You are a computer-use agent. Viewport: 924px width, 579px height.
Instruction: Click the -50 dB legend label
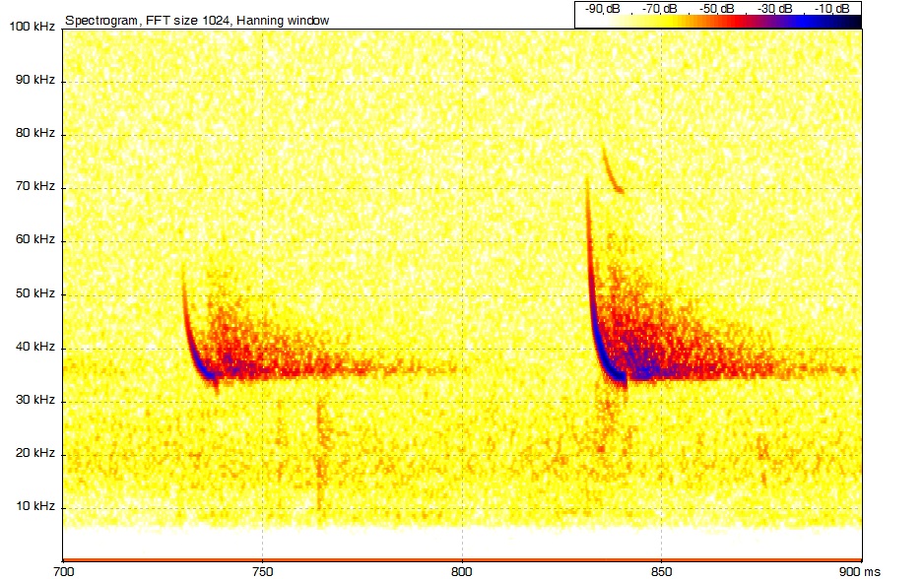click(x=717, y=9)
